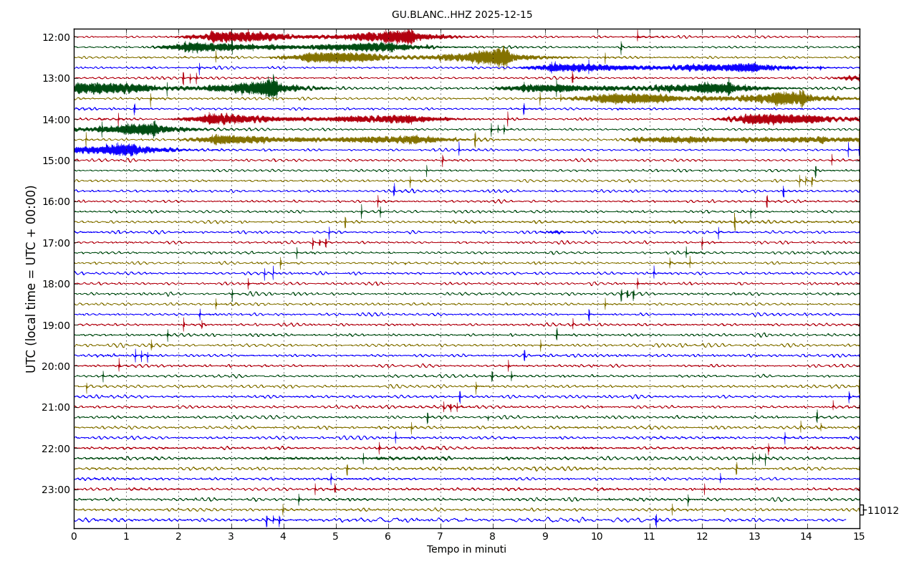Select the 13:00 time tick label

[56, 78]
